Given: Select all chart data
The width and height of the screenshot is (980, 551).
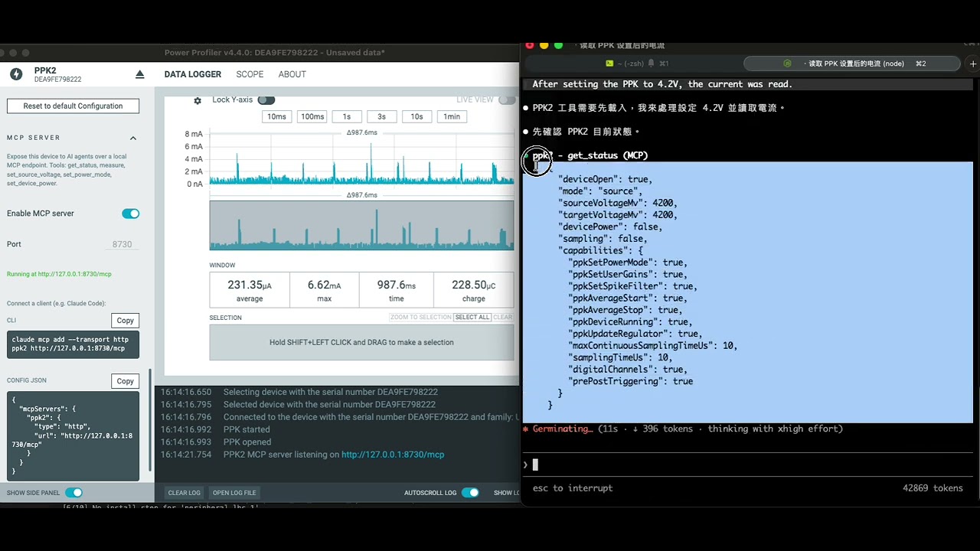Looking at the screenshot, I should 472,317.
